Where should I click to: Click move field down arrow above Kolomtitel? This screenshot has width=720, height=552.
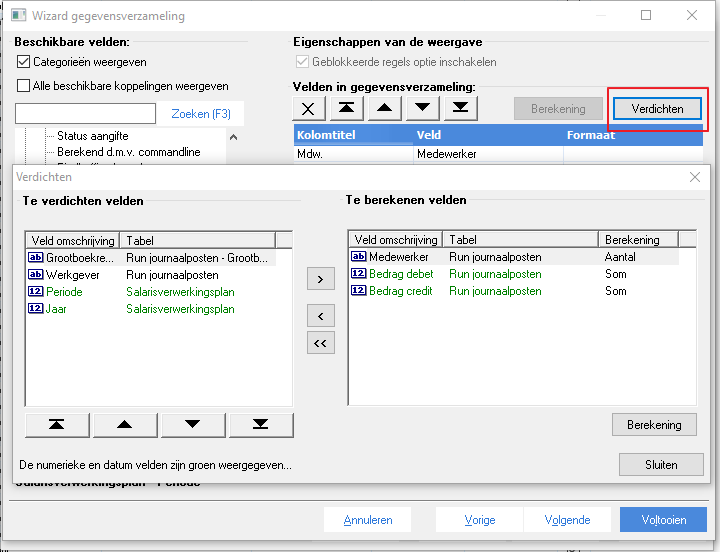pos(422,108)
